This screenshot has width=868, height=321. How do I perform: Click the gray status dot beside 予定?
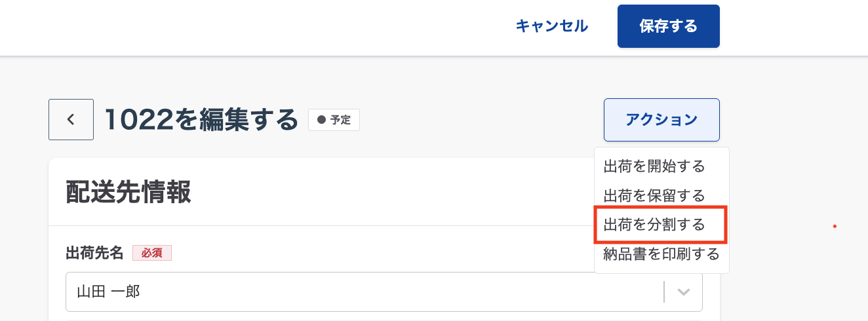(321, 120)
